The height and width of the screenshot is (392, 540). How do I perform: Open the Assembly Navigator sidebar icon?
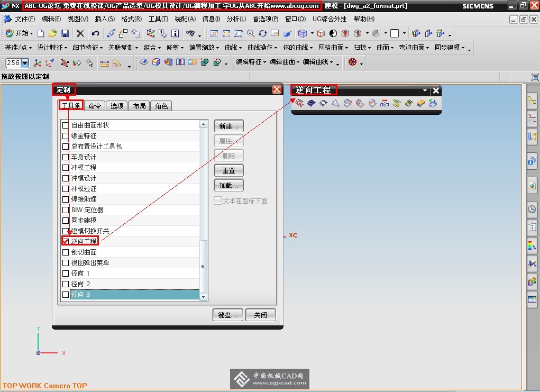[532, 101]
